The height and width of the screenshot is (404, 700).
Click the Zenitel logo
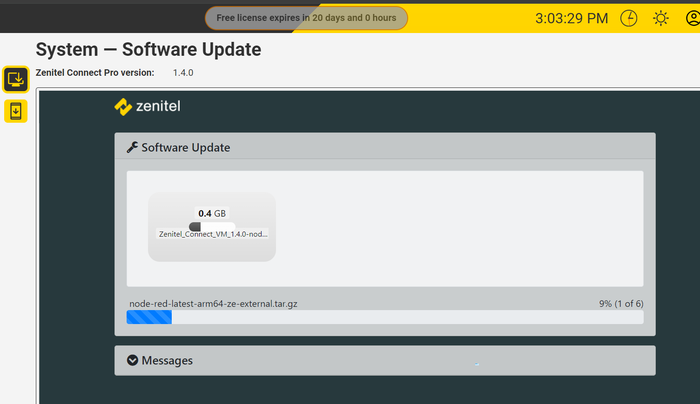point(147,106)
